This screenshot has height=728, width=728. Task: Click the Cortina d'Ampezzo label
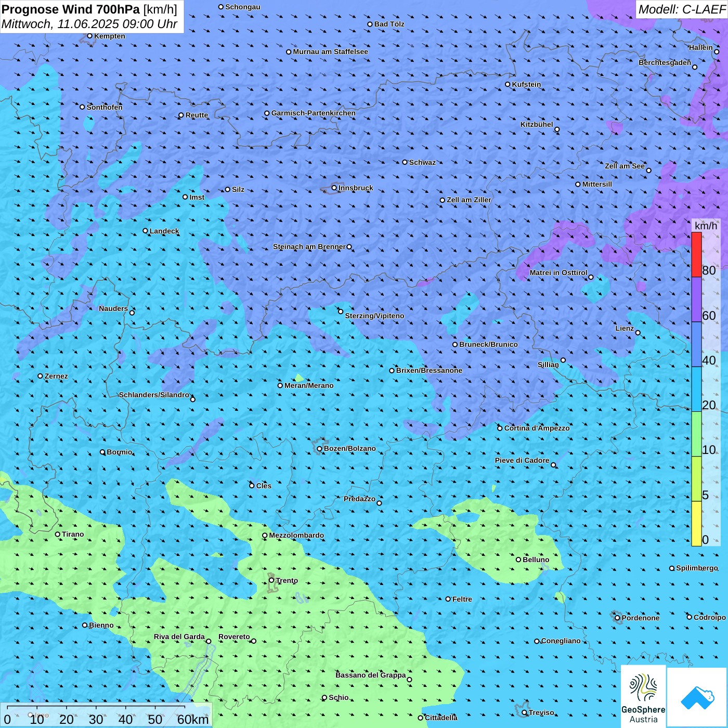[x=537, y=428]
